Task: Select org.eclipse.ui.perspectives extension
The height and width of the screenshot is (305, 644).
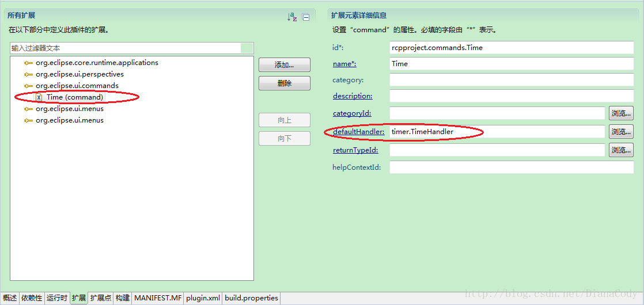Action: point(79,74)
